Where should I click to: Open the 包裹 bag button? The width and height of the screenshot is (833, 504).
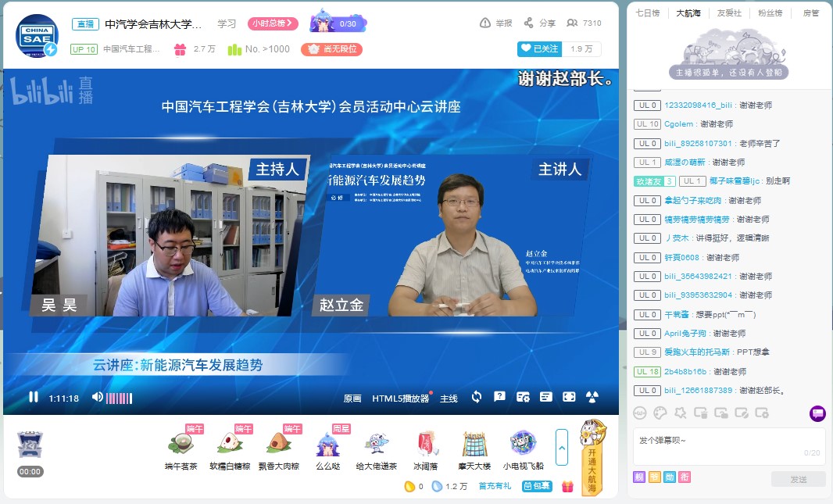[x=537, y=486]
